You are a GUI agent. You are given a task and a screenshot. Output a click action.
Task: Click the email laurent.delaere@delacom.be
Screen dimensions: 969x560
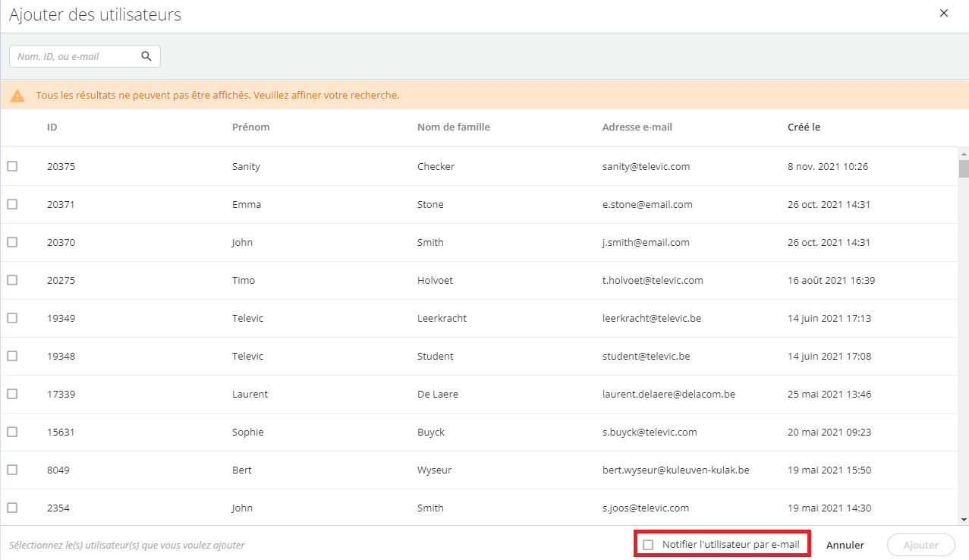669,394
